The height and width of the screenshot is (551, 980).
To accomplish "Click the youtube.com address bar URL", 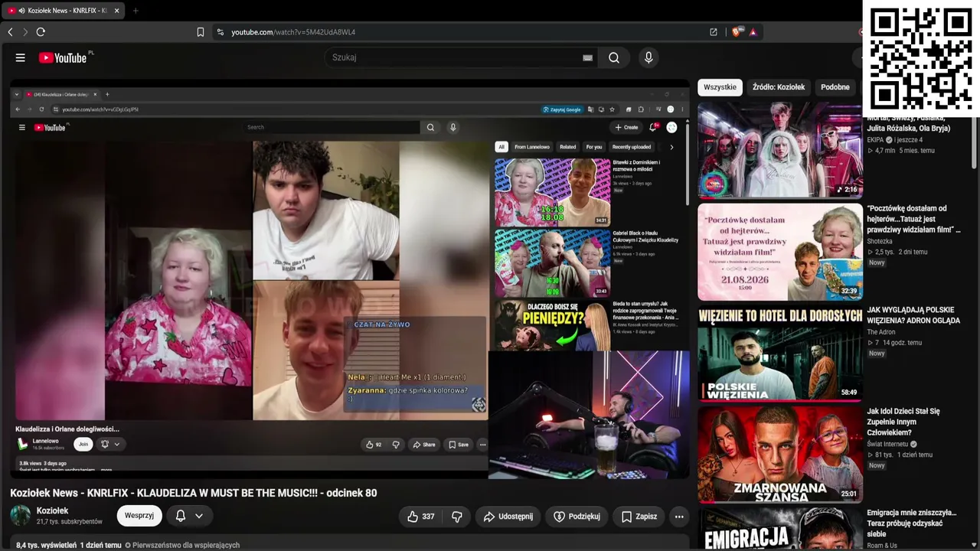I will (294, 32).
